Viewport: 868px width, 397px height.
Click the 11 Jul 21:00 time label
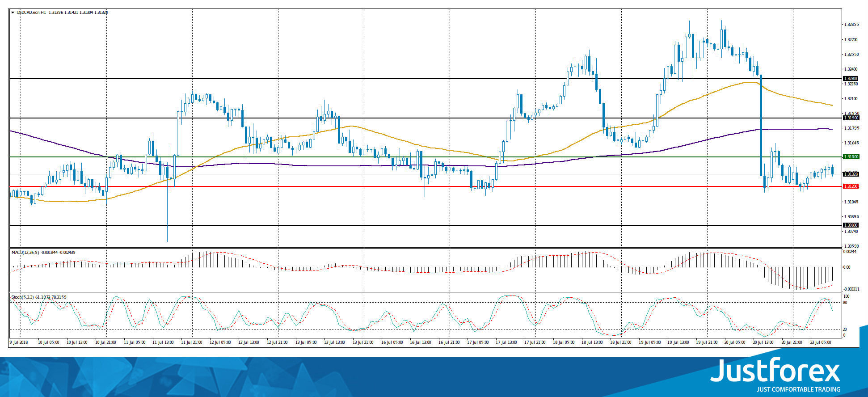192,342
